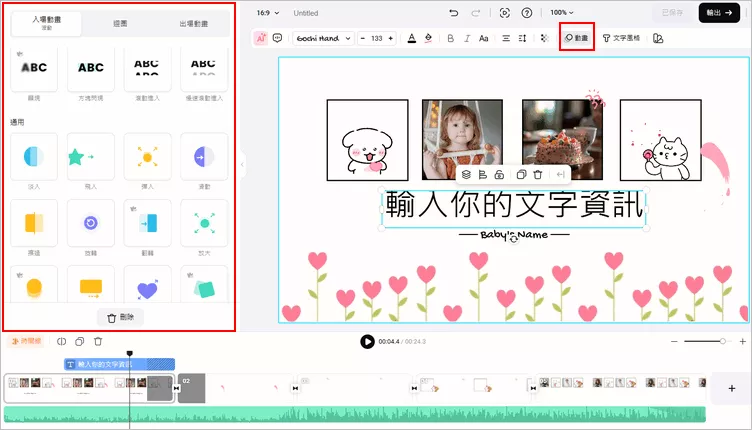Click the 刪除 delete animation button
Viewport: 752px width, 430px height.
120,317
